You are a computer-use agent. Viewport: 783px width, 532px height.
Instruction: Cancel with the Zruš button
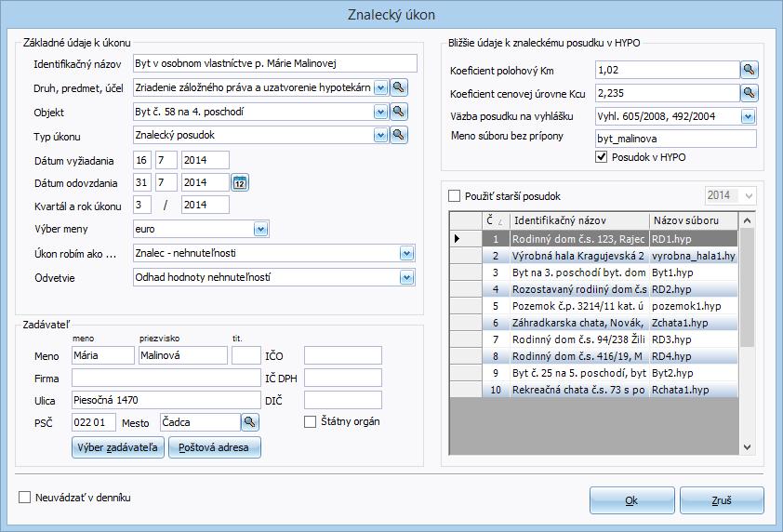click(x=722, y=500)
